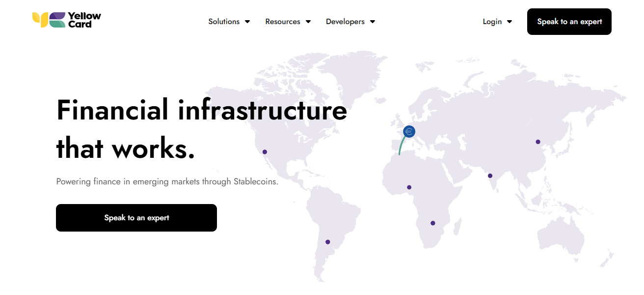Screen dimensions: 644x295
Task: Click the Developers text in navigation bar
Action: (x=345, y=22)
